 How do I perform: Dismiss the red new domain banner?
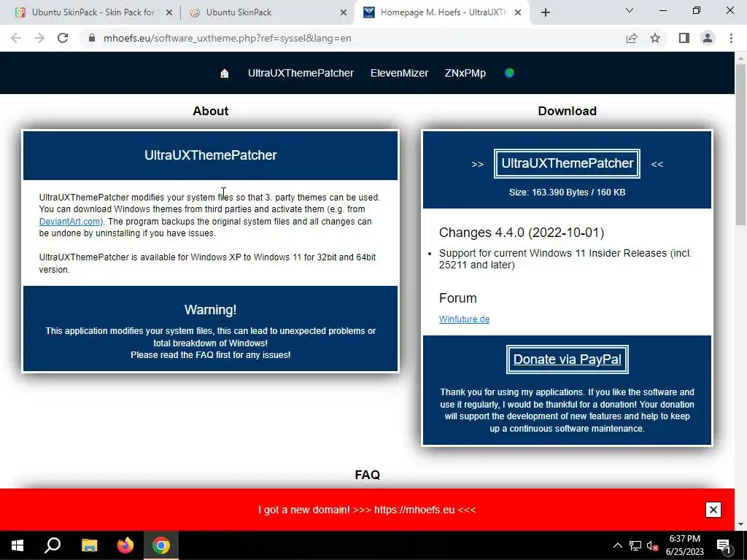point(713,510)
